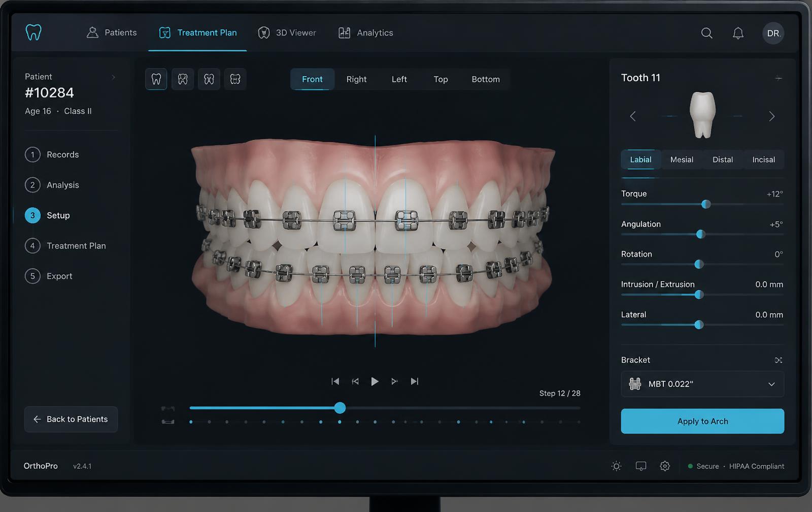This screenshot has width=812, height=512.
Task: Open the Analytics tab
Action: (365, 33)
